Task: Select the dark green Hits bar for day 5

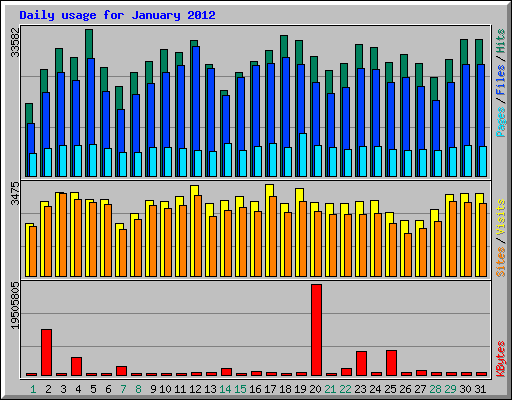Action: coord(89,44)
